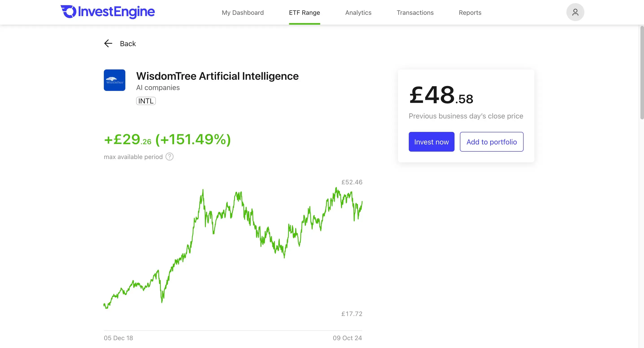
Task: Click the 05 Dec 18 start date label
Action: coord(118,338)
